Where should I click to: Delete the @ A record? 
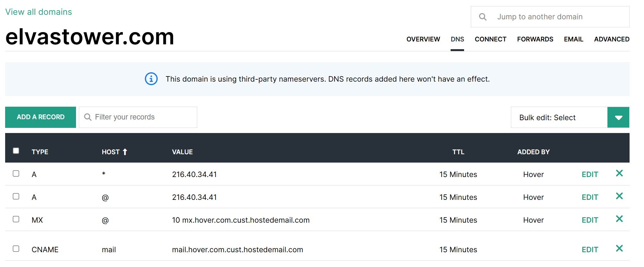pos(619,196)
